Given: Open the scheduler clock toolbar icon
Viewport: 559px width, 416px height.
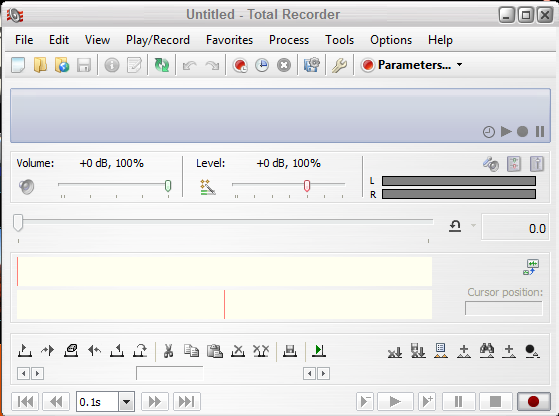Looking at the screenshot, I should click(x=262, y=65).
